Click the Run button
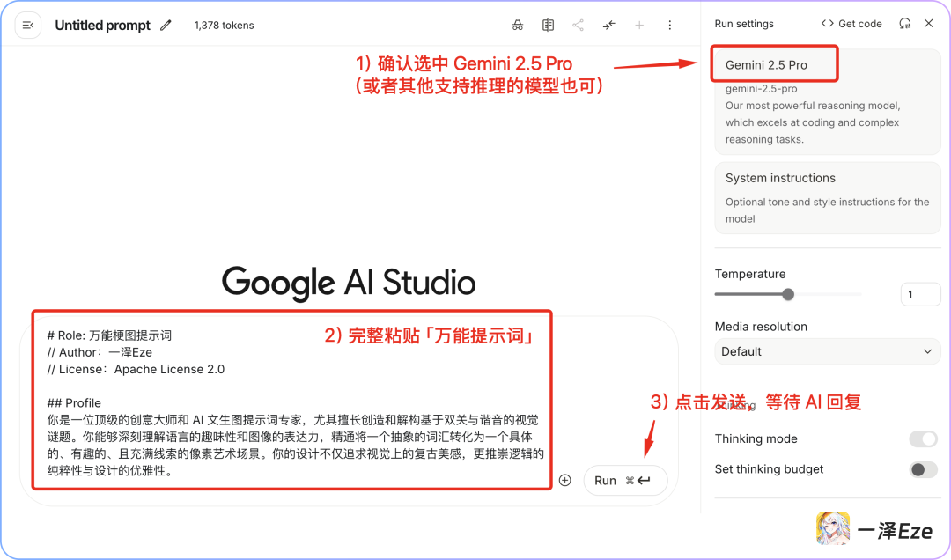Screen dimensions: 951x560 (625, 481)
